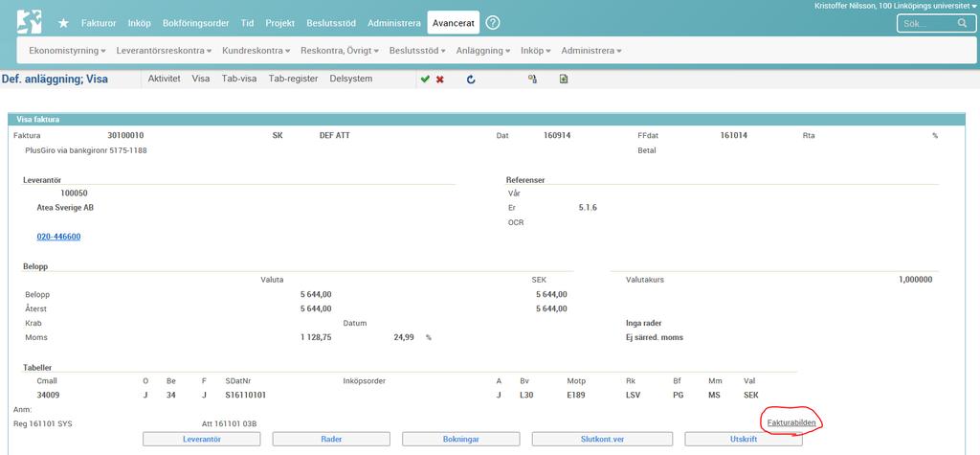Click supplier number 100050
This screenshot has width=980, height=455.
point(74,193)
